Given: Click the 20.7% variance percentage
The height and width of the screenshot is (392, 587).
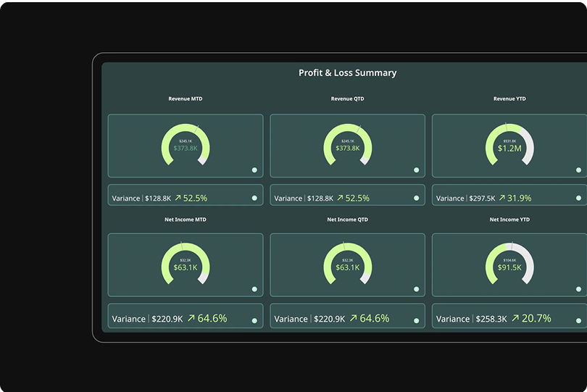Looking at the screenshot, I should point(536,318).
